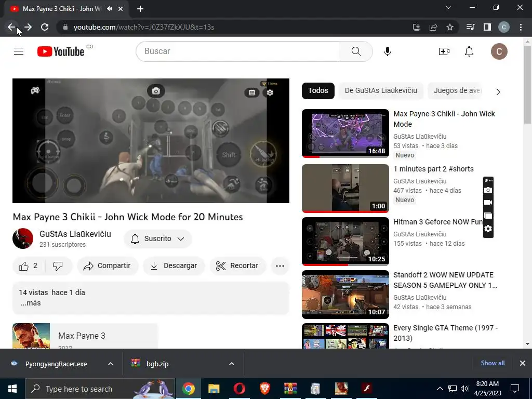This screenshot has width=532, height=399.
Task: Expand PyongyangRacer.exe download options
Action: click(111, 364)
